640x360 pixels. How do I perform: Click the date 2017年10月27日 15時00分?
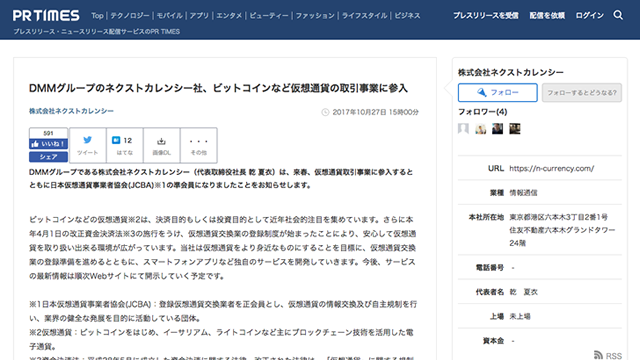coord(375,112)
